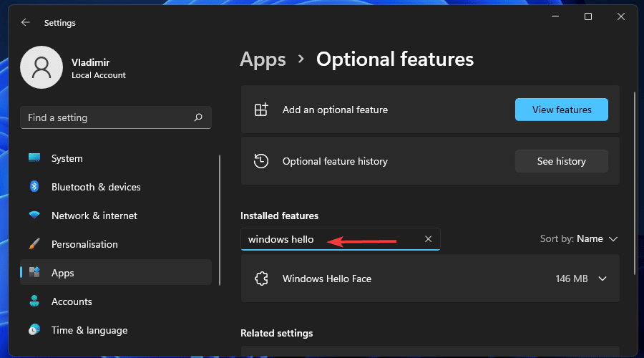Select the Apps sidebar icon
Image resolution: width=644 pixels, height=358 pixels.
[34, 272]
